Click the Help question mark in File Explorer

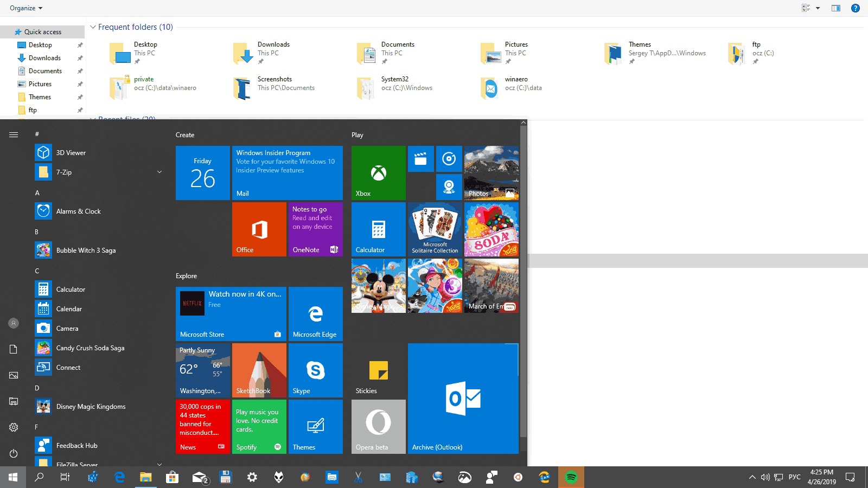click(856, 8)
